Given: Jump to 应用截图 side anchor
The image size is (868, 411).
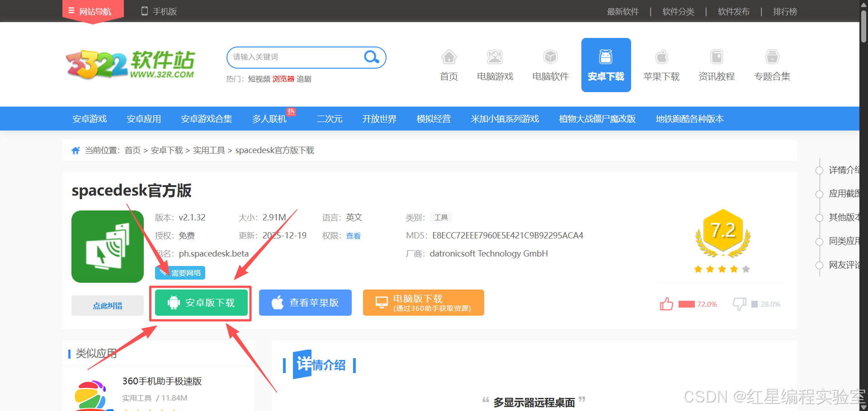Looking at the screenshot, I should 844,194.
